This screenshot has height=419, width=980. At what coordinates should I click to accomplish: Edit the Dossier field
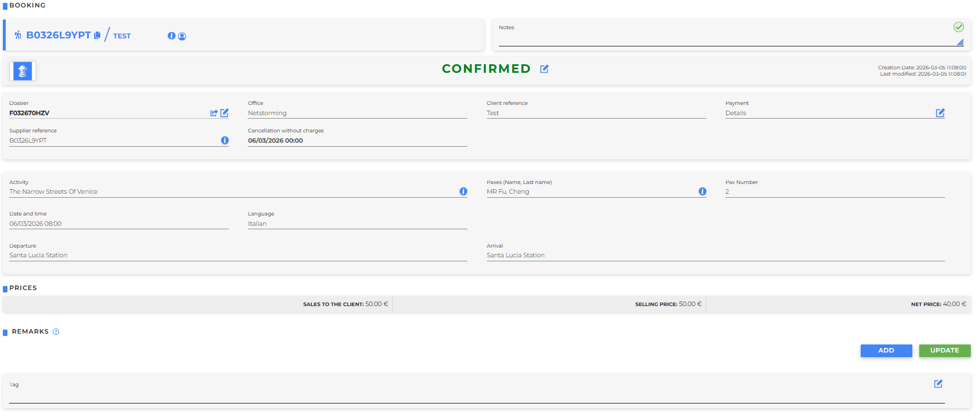225,113
